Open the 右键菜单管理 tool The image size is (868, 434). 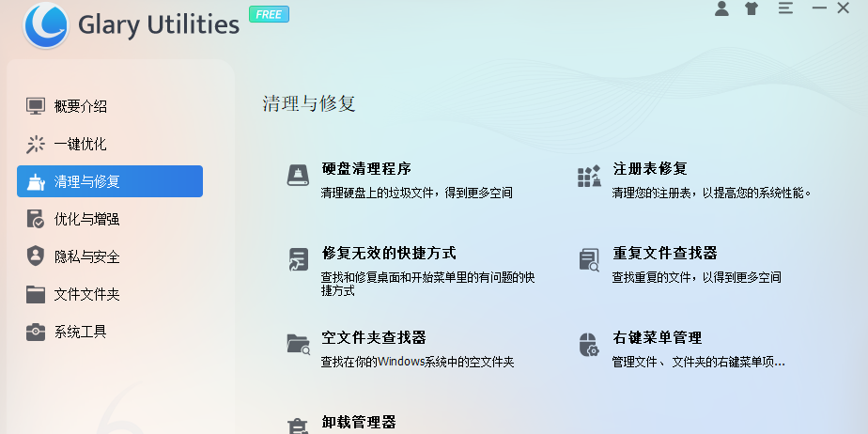(x=657, y=337)
